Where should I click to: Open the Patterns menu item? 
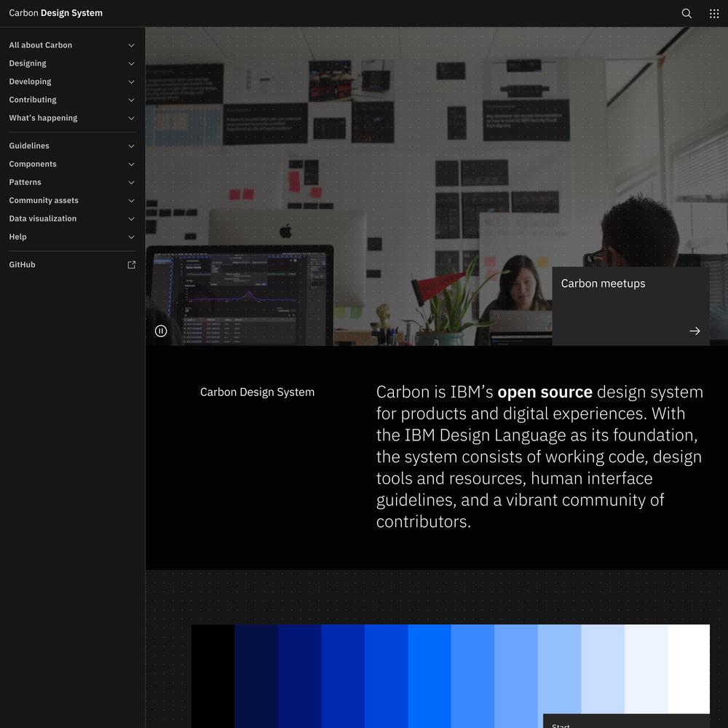pyautogui.click(x=72, y=182)
